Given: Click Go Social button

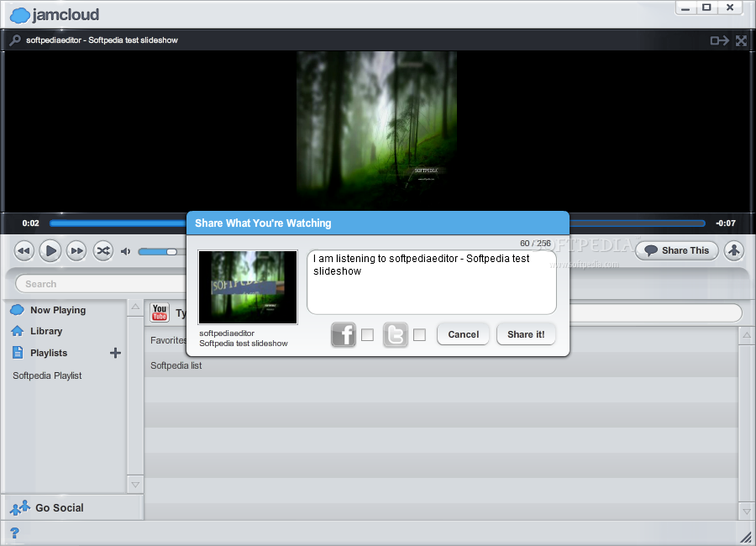Looking at the screenshot, I should [72, 508].
